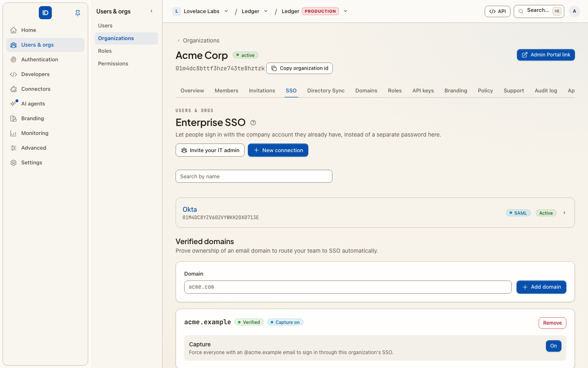Open the Advanced section
Image resolution: width=588 pixels, height=368 pixels.
tap(45, 148)
